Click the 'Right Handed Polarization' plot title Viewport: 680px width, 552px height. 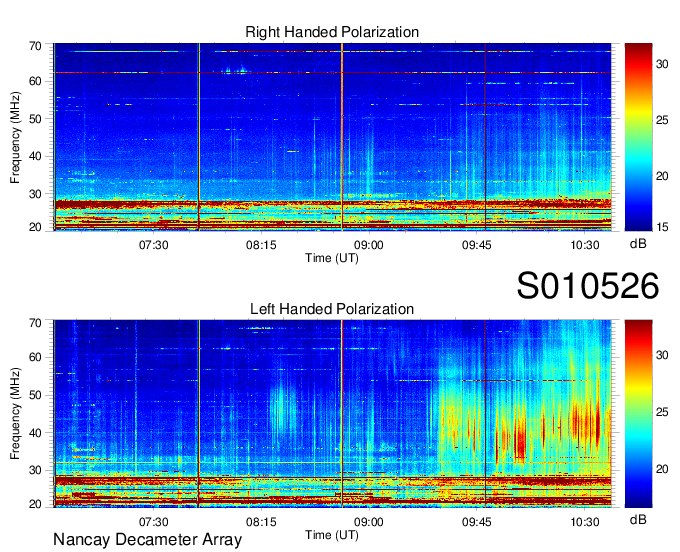(332, 32)
